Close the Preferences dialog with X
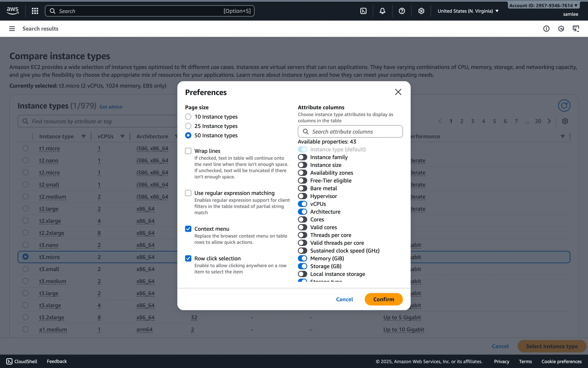 tap(398, 92)
